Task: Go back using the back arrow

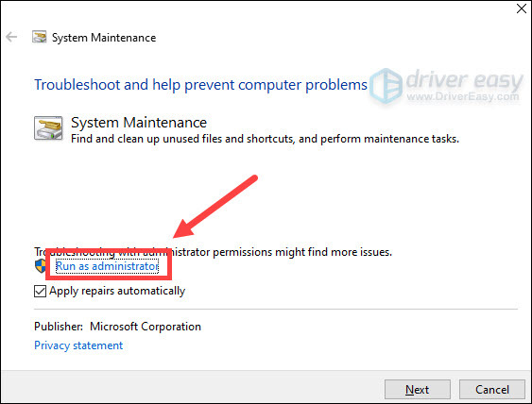Action: click(11, 37)
